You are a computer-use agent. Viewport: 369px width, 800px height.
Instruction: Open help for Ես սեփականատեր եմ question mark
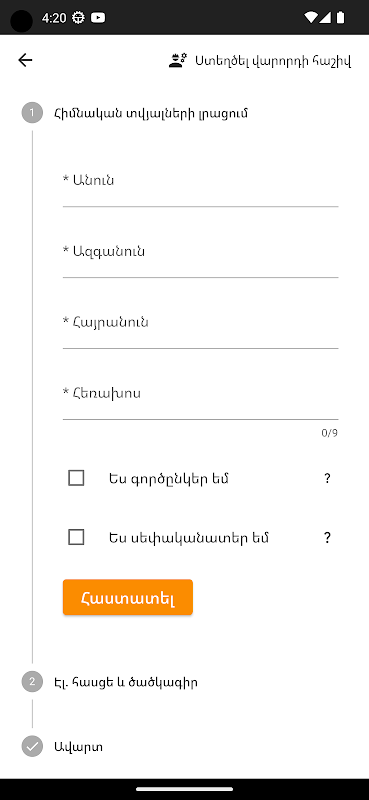tap(327, 538)
